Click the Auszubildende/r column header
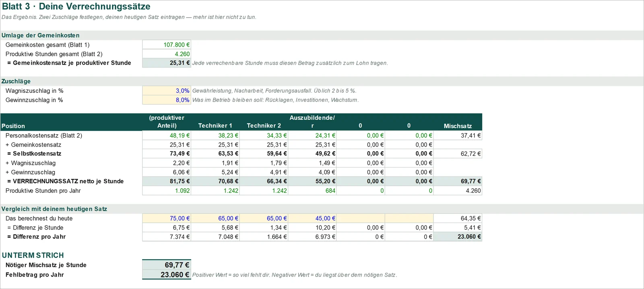This screenshot has width=644, height=289. click(x=312, y=122)
